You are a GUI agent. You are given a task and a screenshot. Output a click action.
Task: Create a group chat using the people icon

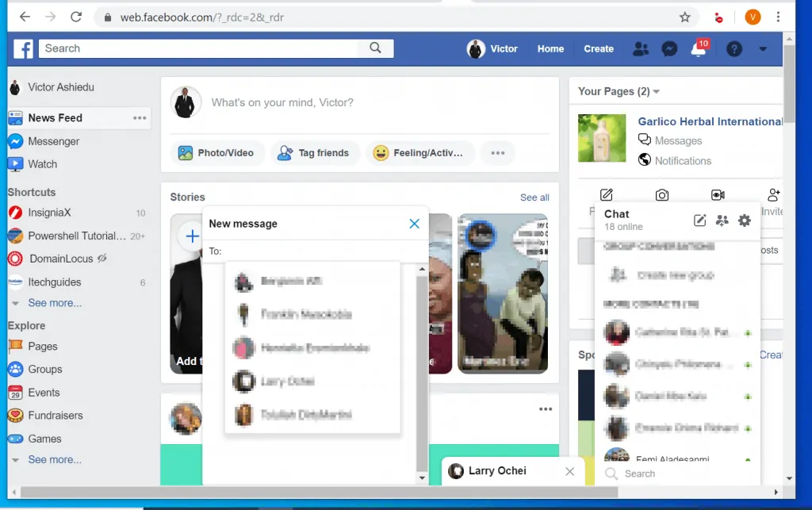[x=722, y=221]
